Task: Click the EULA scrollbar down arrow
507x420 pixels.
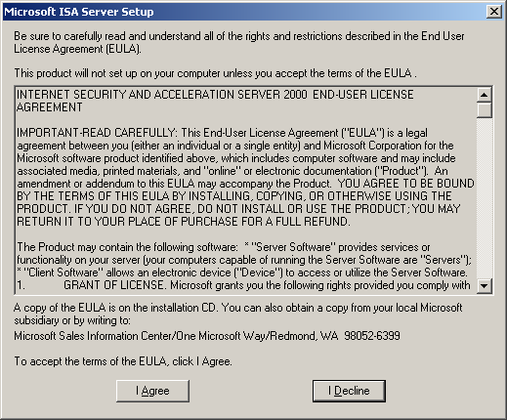Action: [485, 286]
